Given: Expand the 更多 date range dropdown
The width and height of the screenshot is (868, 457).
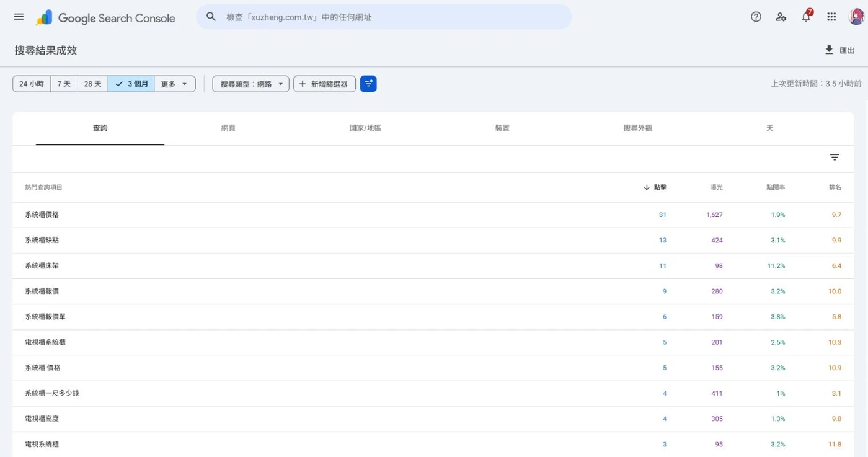Looking at the screenshot, I should 175,84.
